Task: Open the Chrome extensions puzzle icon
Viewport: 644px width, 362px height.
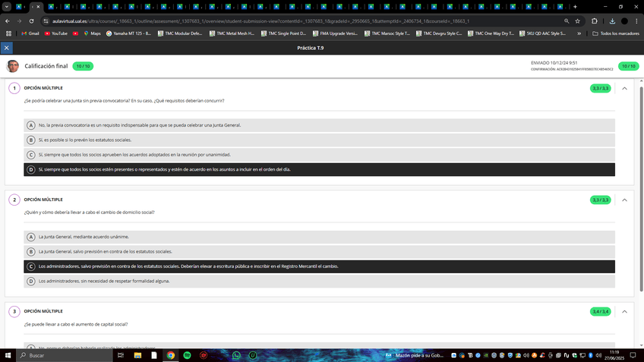Action: click(595, 21)
